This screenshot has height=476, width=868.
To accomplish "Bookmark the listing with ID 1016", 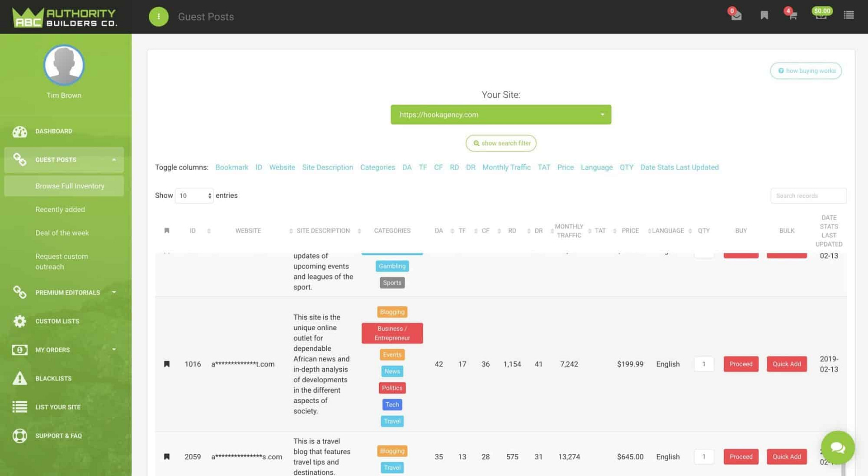I will [x=167, y=364].
